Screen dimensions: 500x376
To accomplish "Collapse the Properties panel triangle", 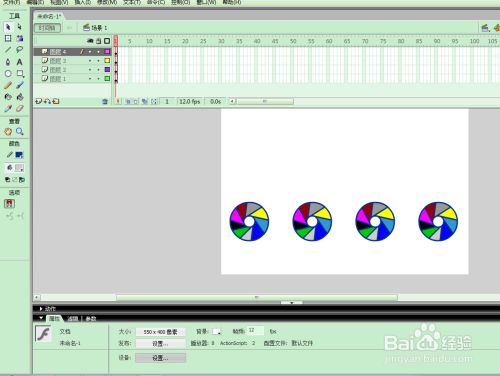I will click(x=41, y=318).
